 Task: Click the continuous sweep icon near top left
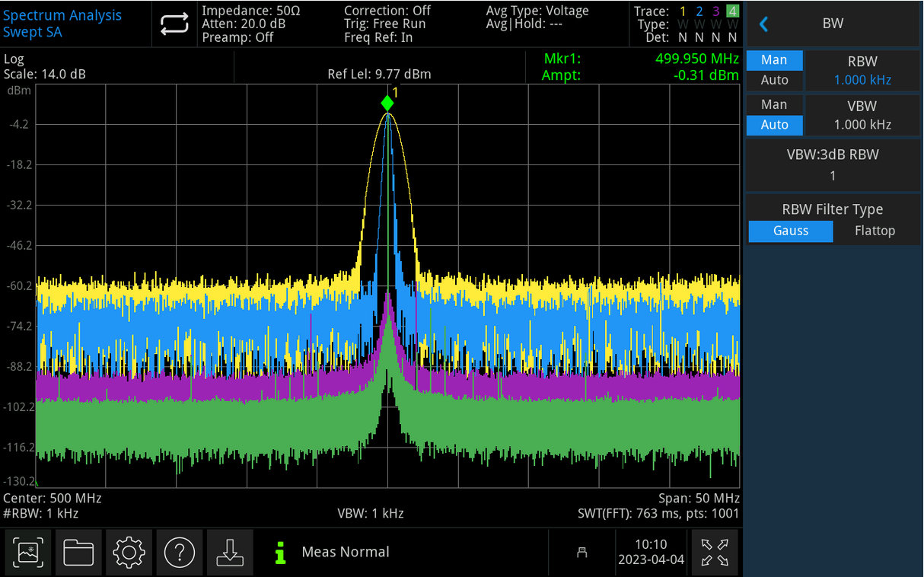[174, 24]
